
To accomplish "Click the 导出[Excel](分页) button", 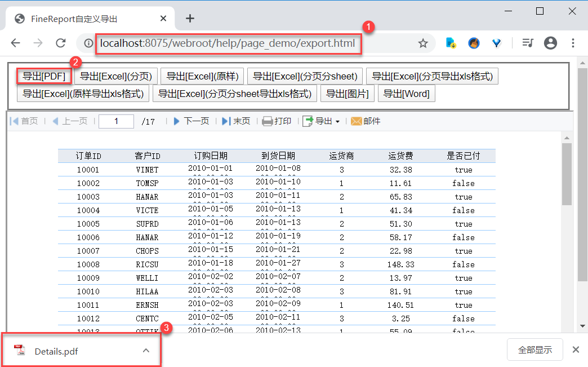I will (116, 76).
